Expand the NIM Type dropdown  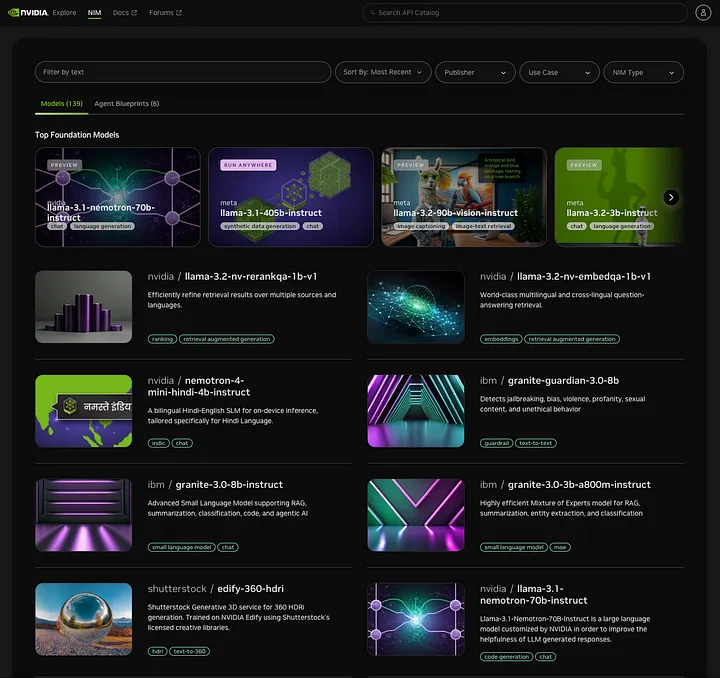643,72
